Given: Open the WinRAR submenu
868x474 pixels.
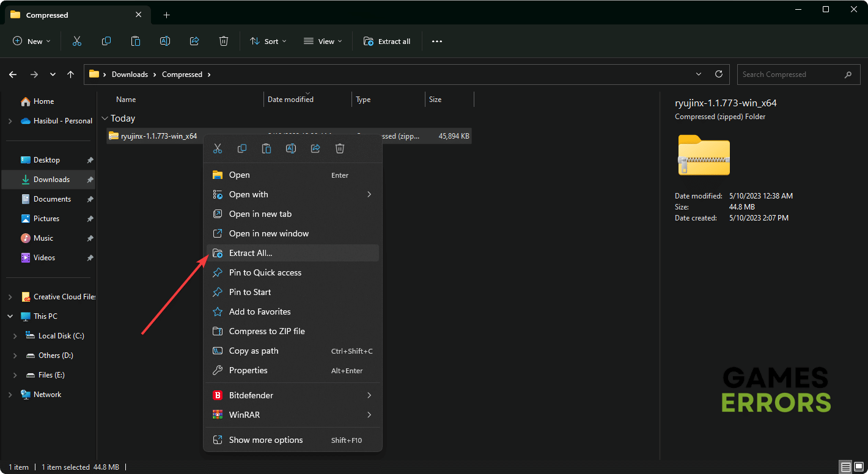Looking at the screenshot, I should [245, 415].
